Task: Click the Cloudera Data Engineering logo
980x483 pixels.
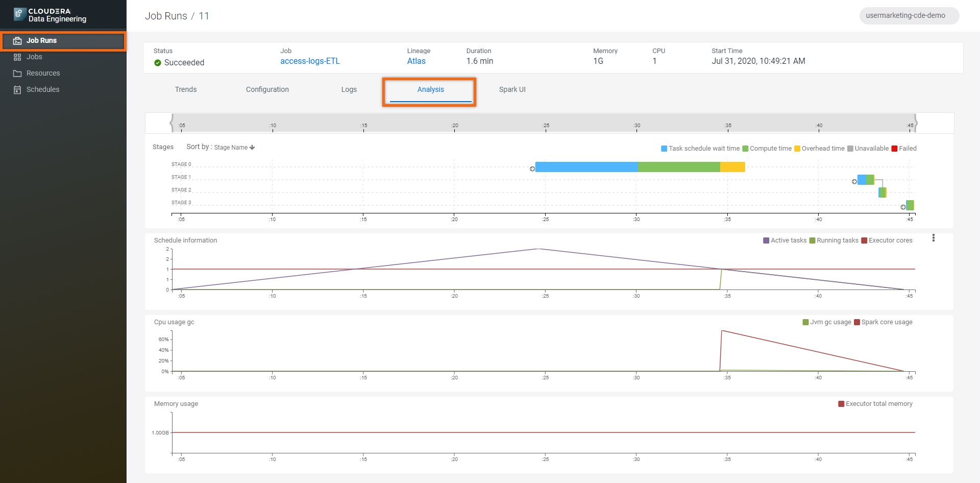Action: point(50,15)
